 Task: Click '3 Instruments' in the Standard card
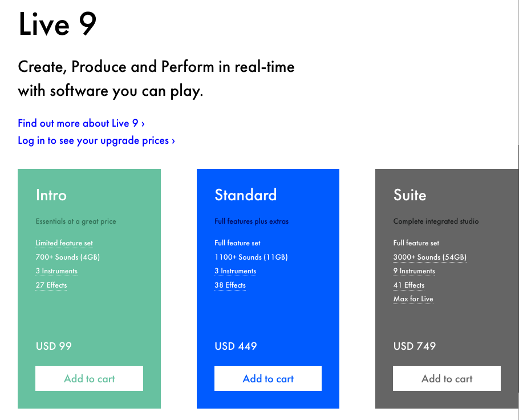tap(236, 271)
